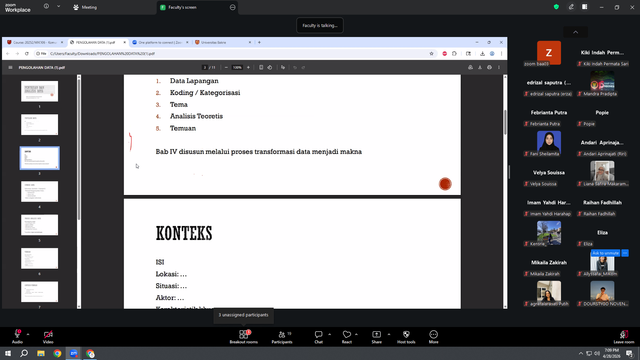This screenshot has height=360, width=640.
Task: Expand reaction options arrow beside React
Action: click(356, 334)
